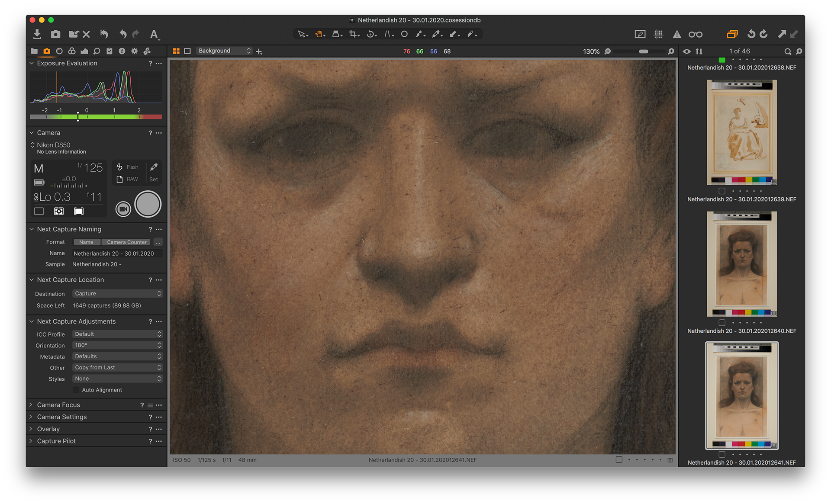831x504 pixels.
Task: Enable the Auto Alignment checkbox
Action: click(76, 390)
